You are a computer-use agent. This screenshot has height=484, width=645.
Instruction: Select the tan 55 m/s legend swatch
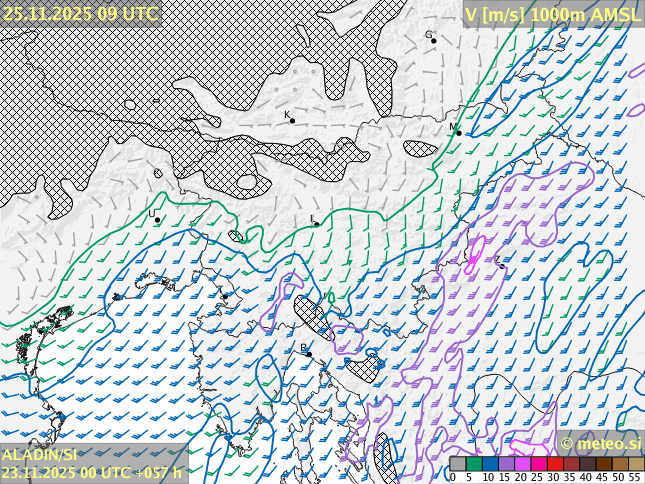click(x=635, y=464)
